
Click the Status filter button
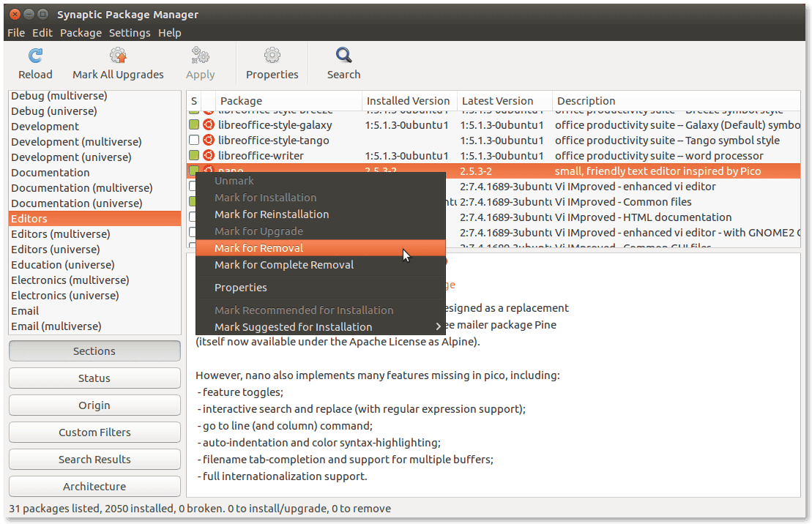[94, 378]
